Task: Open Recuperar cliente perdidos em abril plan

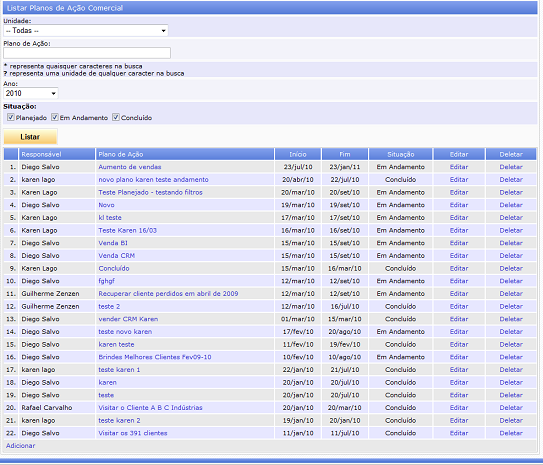Action: 168,294
